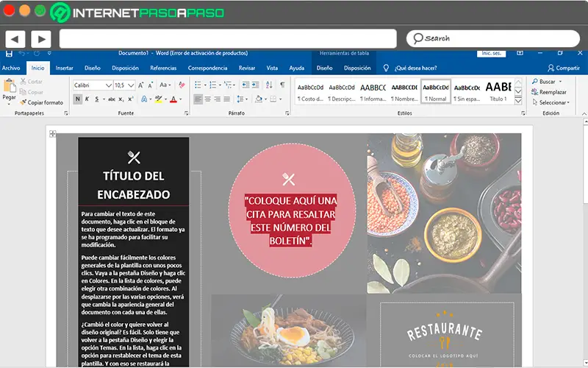Open the shading paint bucket
Image resolution: width=588 pixels, height=368 pixels.
click(259, 99)
